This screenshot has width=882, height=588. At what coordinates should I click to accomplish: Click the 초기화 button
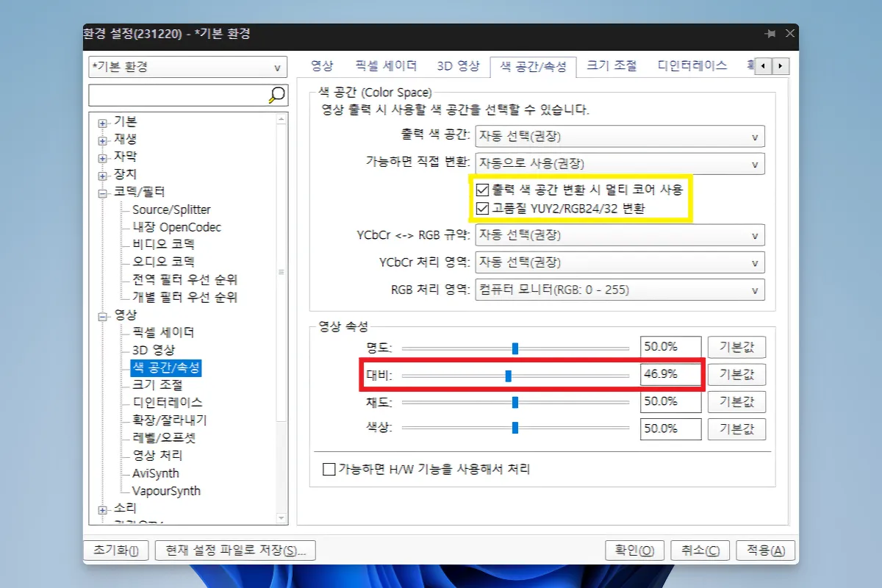(115, 549)
